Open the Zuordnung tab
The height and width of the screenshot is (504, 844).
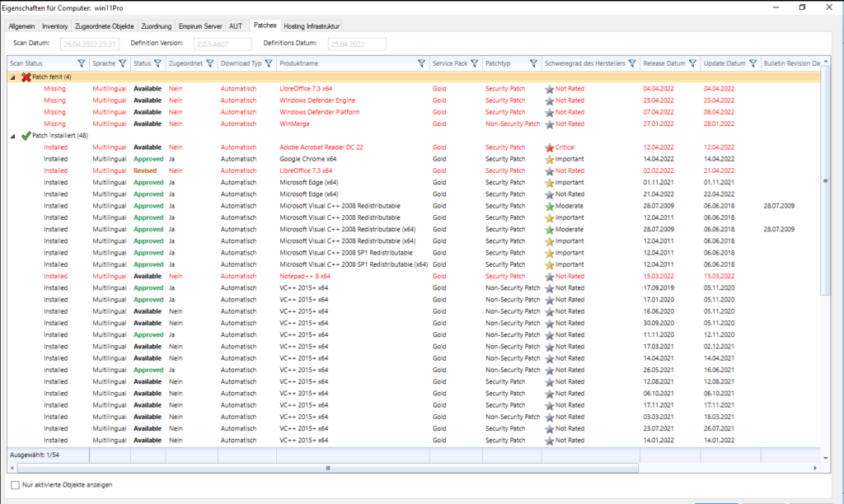(x=156, y=26)
